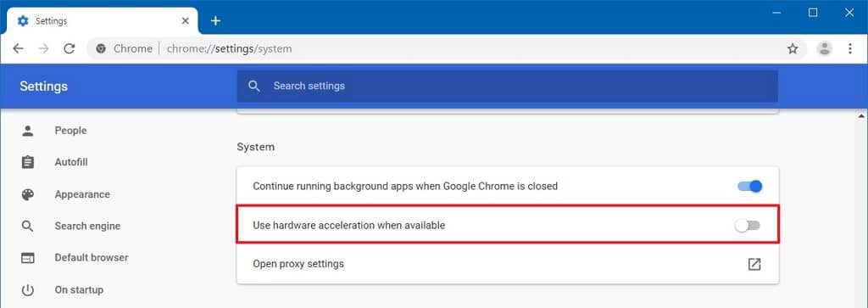Screen dimensions: 868x308
Task: Open the user profile avatar icon
Action: pyautogui.click(x=825, y=48)
